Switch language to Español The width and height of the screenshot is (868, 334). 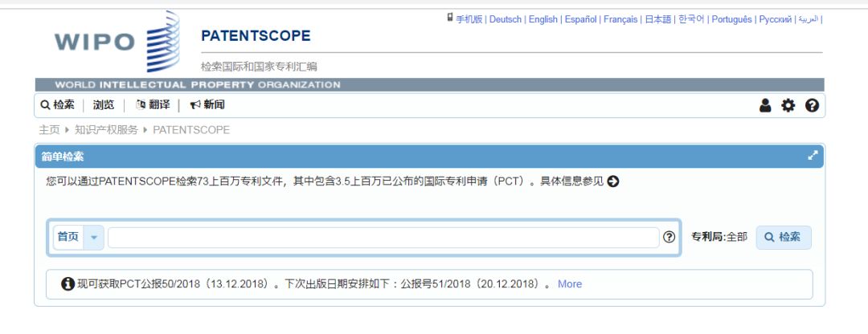(581, 19)
